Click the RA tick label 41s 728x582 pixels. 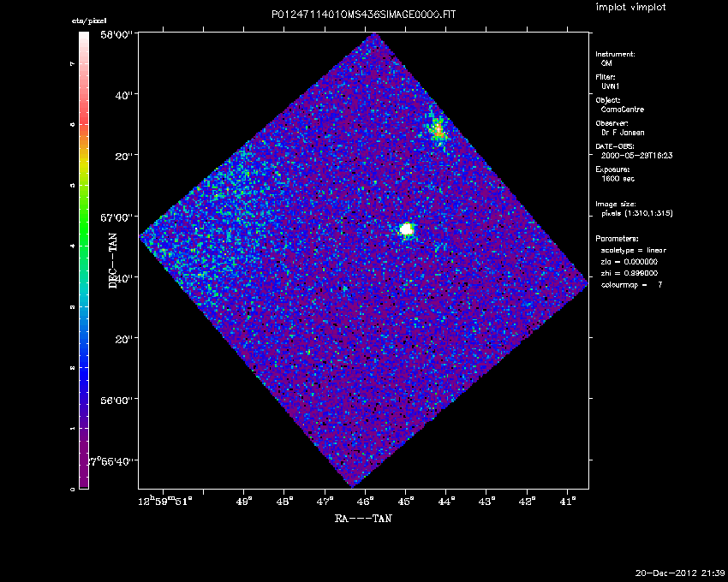point(569,502)
